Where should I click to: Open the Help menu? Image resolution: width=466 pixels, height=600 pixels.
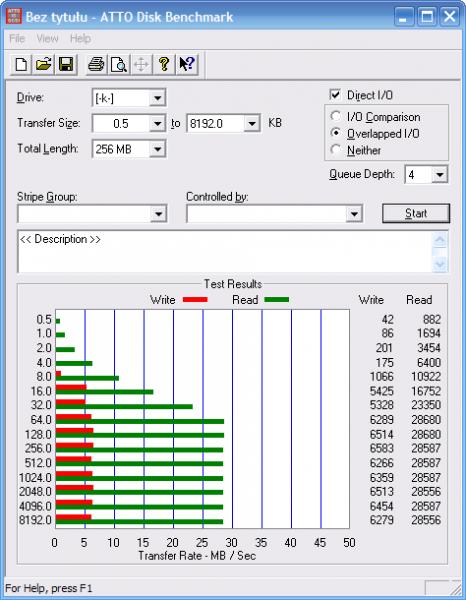click(x=80, y=38)
